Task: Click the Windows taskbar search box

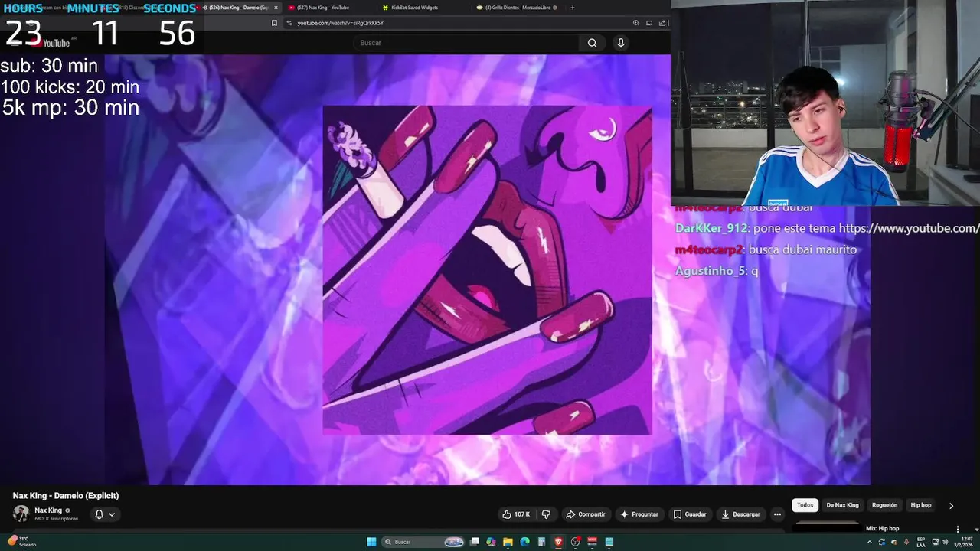Action: pos(423,542)
